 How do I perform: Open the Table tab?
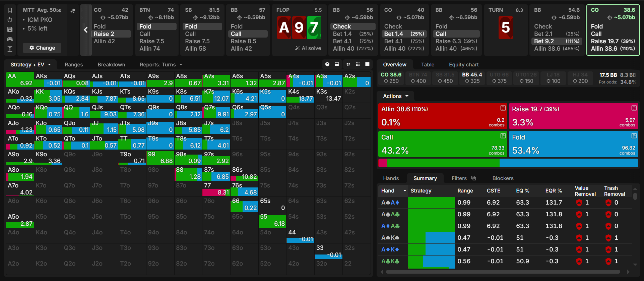click(428, 65)
